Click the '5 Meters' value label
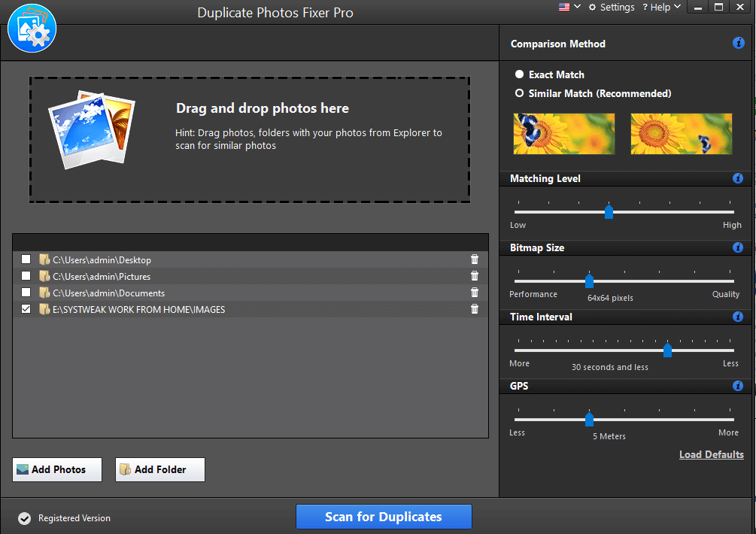The height and width of the screenshot is (534, 756). coord(609,436)
